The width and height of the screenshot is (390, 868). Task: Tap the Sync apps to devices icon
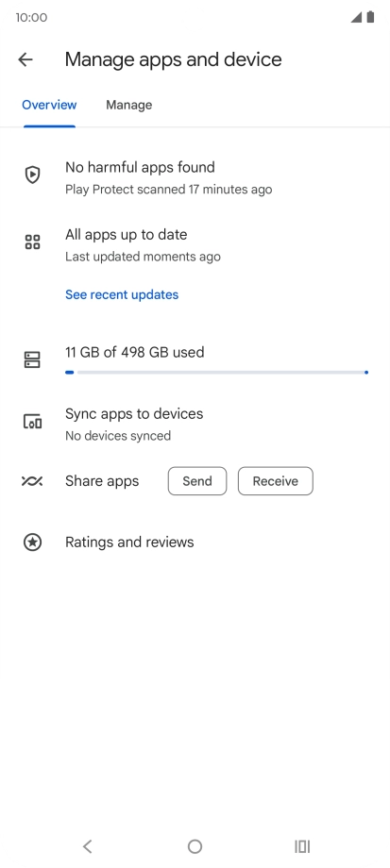coord(33,422)
